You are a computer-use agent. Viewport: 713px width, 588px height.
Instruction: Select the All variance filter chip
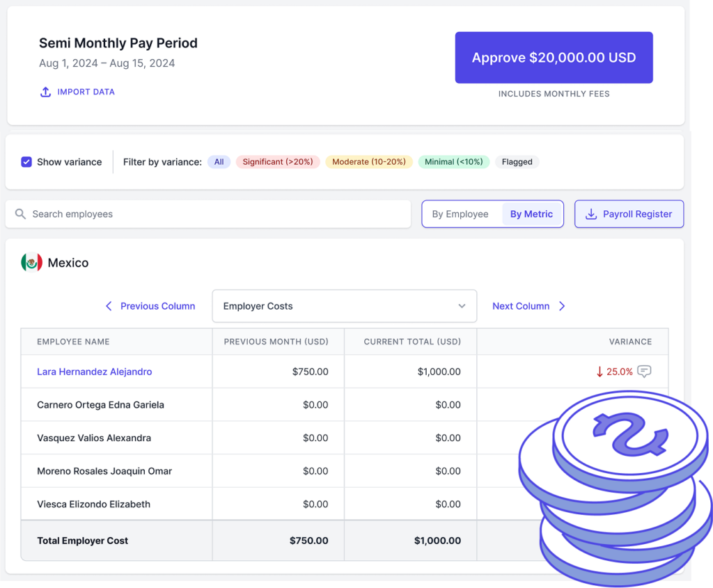point(219,162)
